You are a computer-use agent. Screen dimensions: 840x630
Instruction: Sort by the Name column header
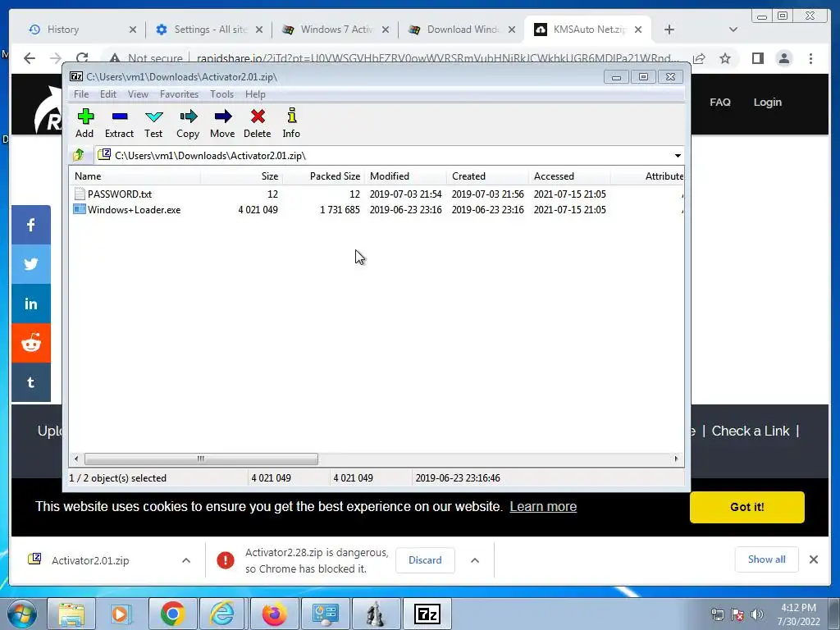tap(135, 176)
